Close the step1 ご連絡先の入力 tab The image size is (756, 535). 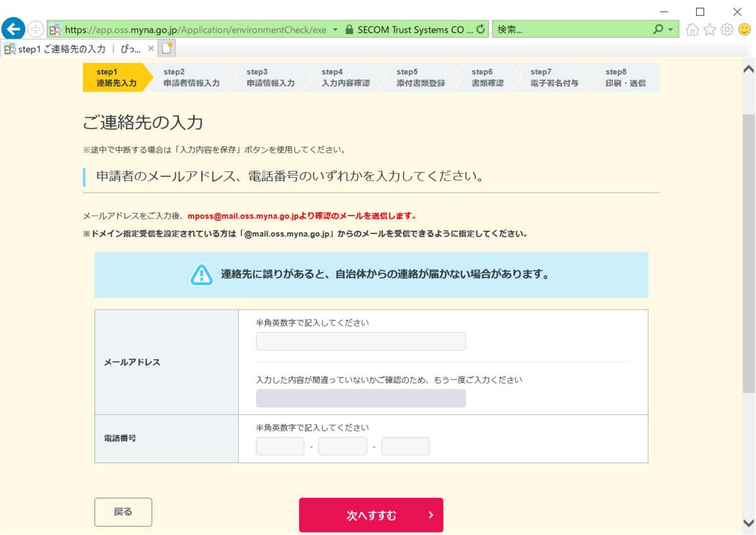[151, 49]
